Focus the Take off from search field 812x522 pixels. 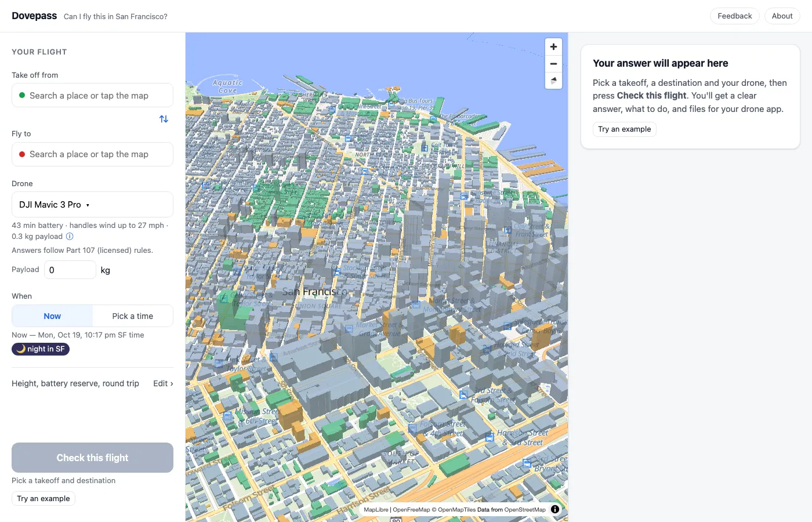92,96
